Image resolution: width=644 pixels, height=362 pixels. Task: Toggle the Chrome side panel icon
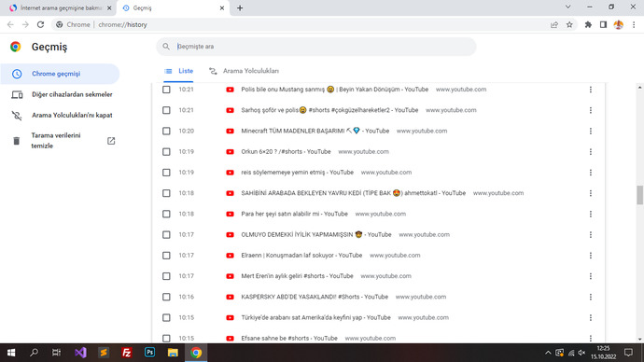603,24
